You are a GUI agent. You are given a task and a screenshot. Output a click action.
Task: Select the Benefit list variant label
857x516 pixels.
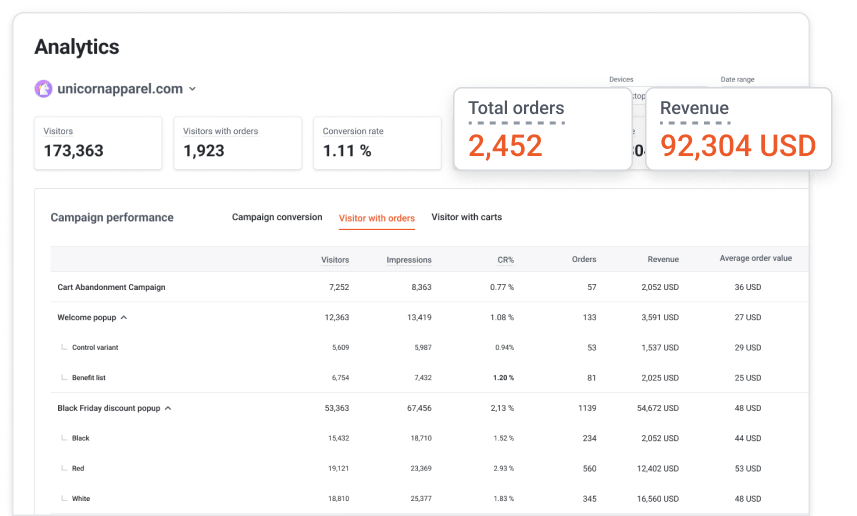click(x=89, y=378)
